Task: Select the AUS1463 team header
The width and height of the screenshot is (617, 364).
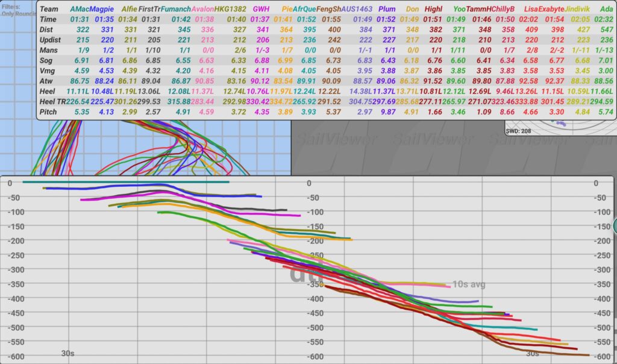Action: 357,9
